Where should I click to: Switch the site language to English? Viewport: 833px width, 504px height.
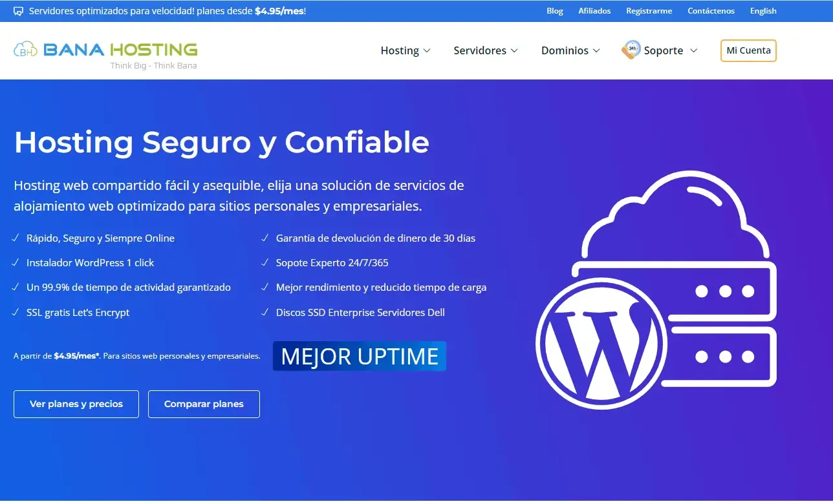[x=763, y=10]
